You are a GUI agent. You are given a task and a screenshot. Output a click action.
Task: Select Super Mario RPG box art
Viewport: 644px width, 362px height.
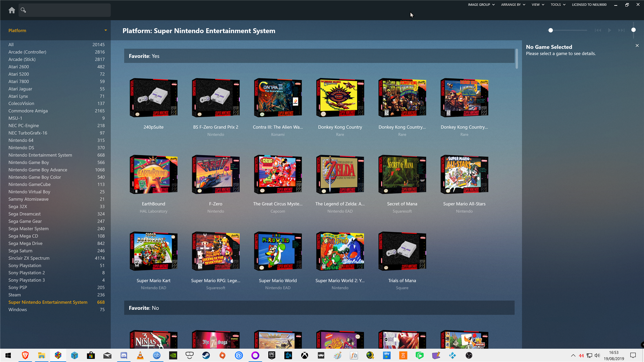coord(216,251)
